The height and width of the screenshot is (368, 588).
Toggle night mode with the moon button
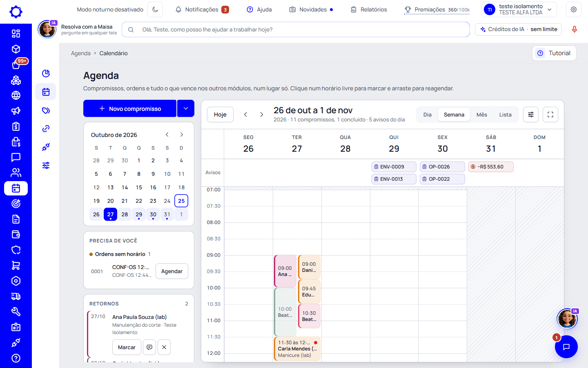155,9
